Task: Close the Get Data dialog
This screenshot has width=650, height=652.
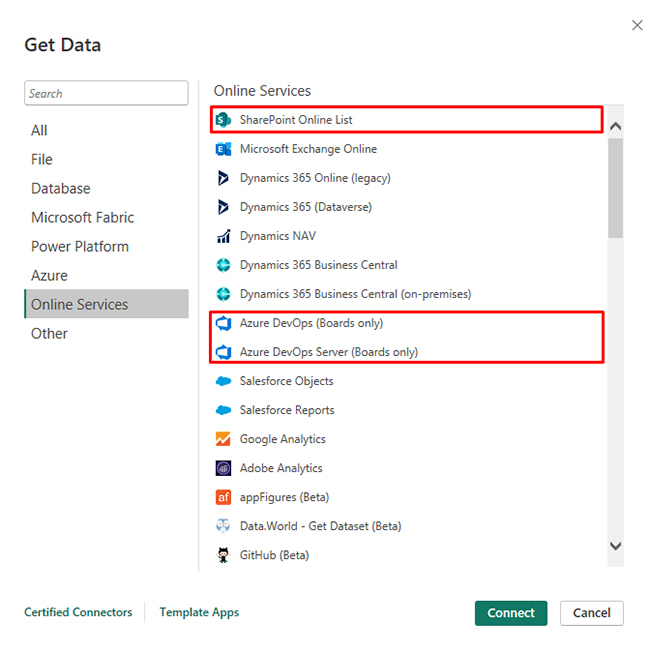Action: pos(637,25)
